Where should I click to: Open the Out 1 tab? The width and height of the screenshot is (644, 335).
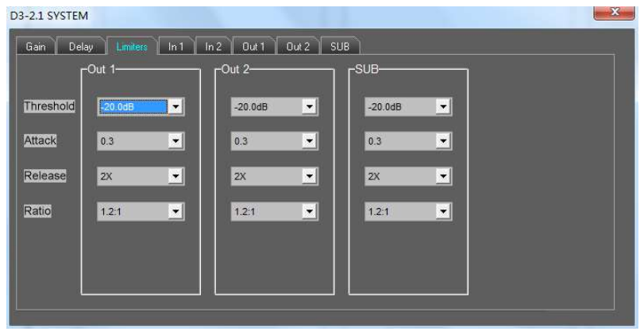(x=255, y=47)
